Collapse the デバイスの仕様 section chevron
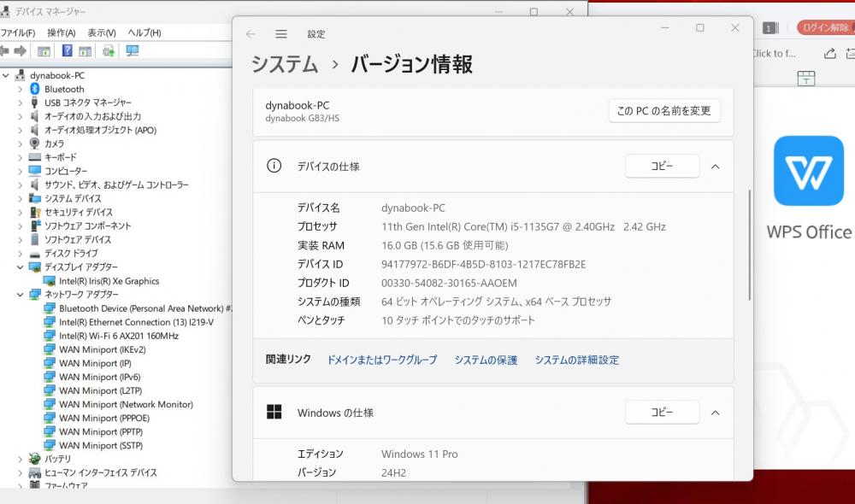 click(716, 167)
